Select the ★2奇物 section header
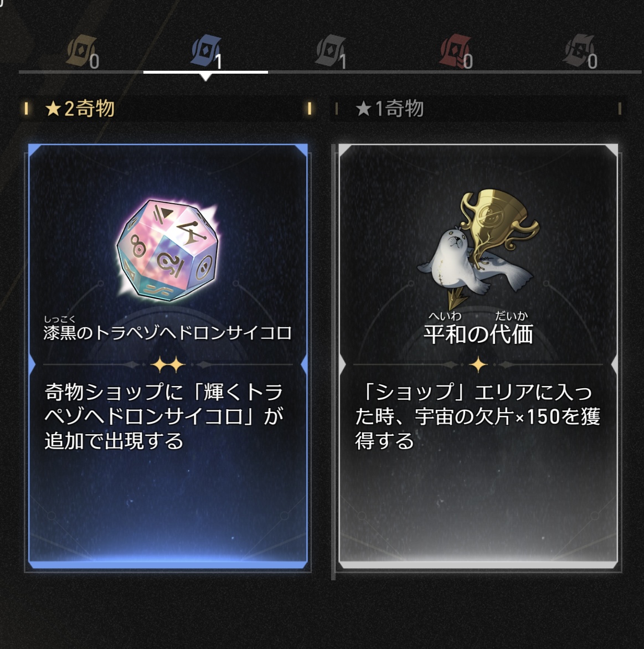The width and height of the screenshot is (644, 649). pyautogui.click(x=168, y=109)
